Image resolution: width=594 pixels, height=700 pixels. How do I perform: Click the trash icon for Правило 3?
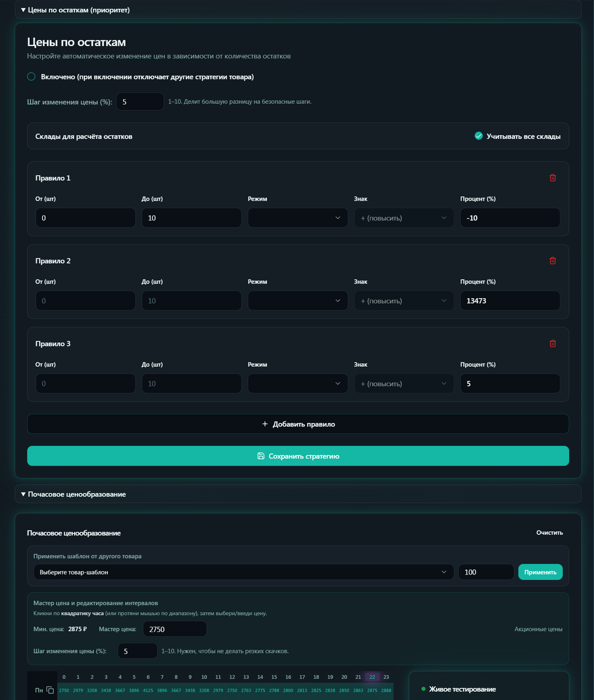(553, 344)
